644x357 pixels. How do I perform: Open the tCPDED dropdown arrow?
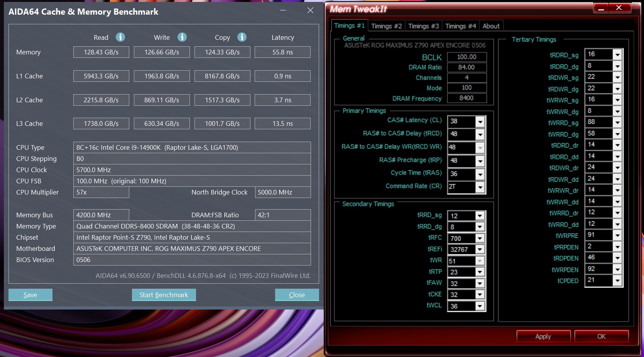pyautogui.click(x=617, y=281)
